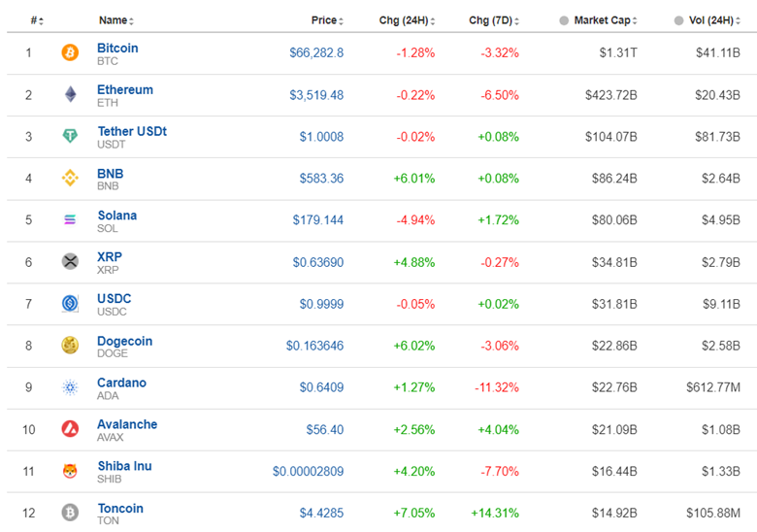The width and height of the screenshot is (757, 532).
Task: Select Ethereum market cap $423.72B
Action: tap(611, 95)
